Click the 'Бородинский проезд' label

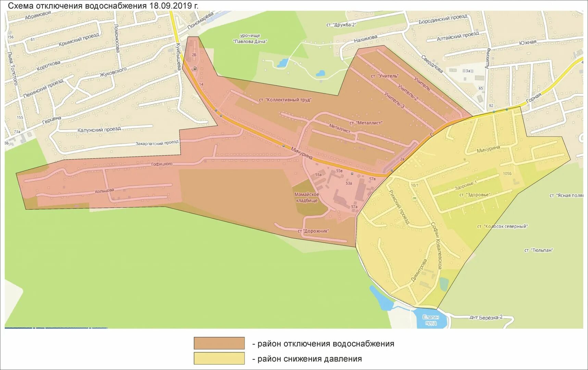(x=443, y=19)
